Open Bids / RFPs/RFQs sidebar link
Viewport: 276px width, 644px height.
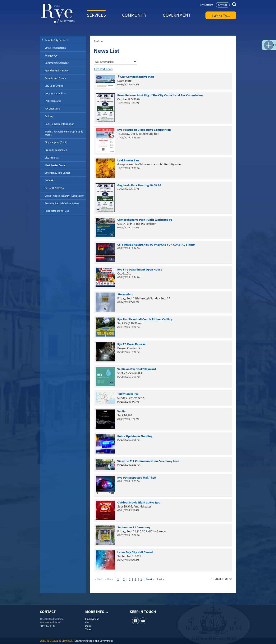tap(63, 188)
